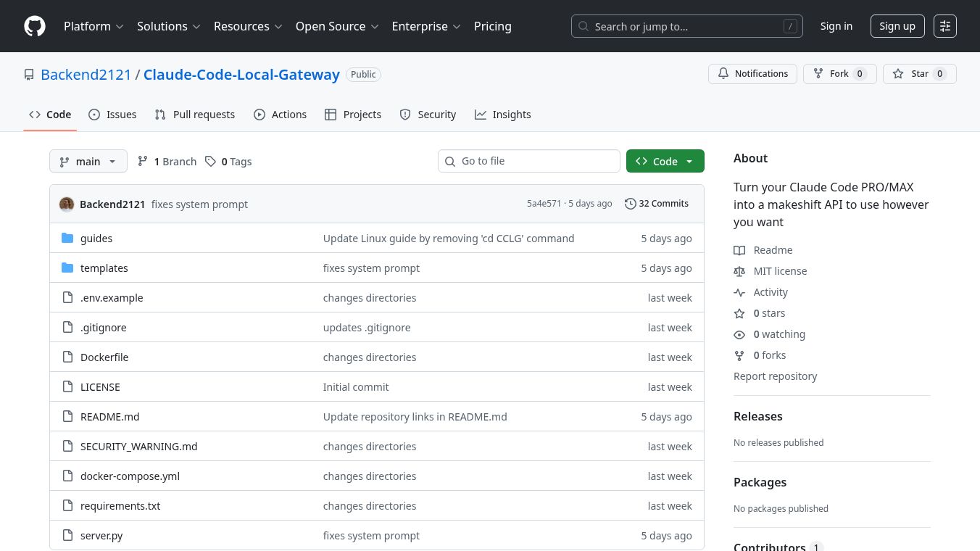Click the Notifications bell icon
Viewport: 980px width, 551px height.
point(723,74)
